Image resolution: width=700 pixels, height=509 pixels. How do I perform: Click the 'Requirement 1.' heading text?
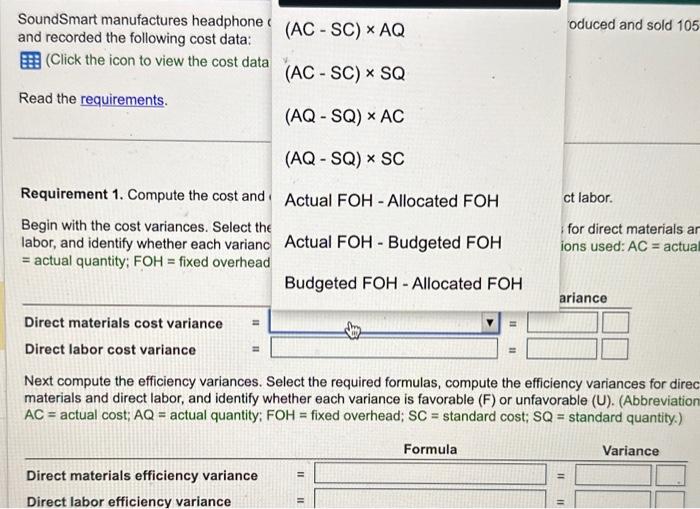click(x=71, y=194)
